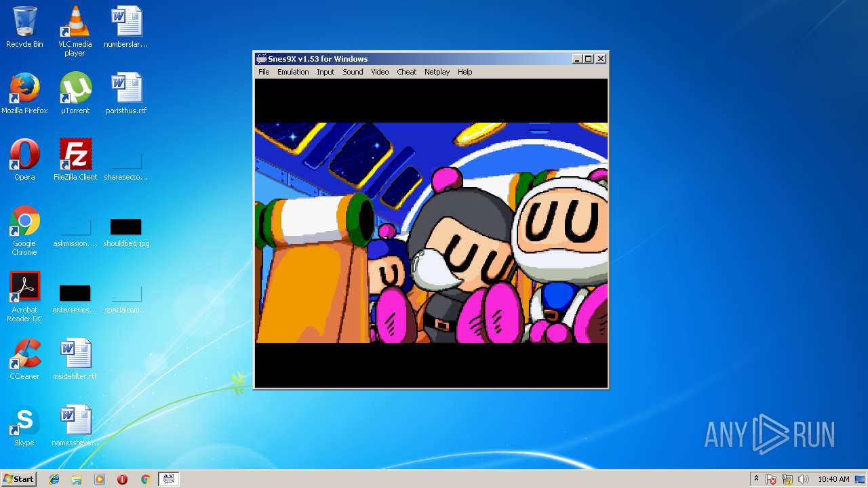
Task: Click the Snes9X title bar controller icon
Action: 261,59
